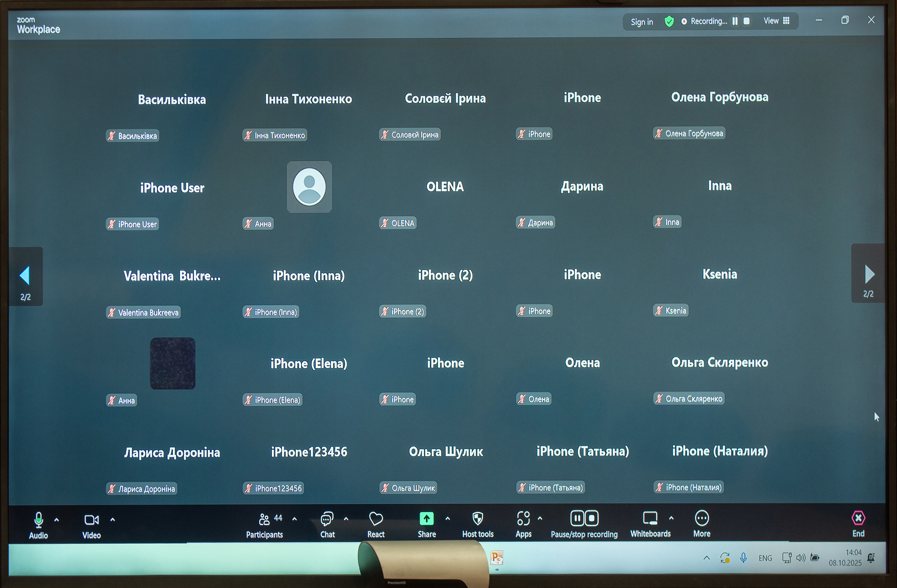Open the View layout menu
897x588 pixels.
(x=776, y=21)
